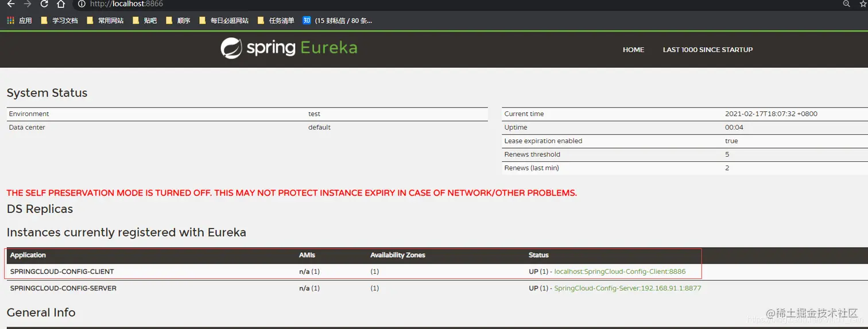Open the 学习文档 bookmark folder
868x329 pixels.
pos(60,21)
